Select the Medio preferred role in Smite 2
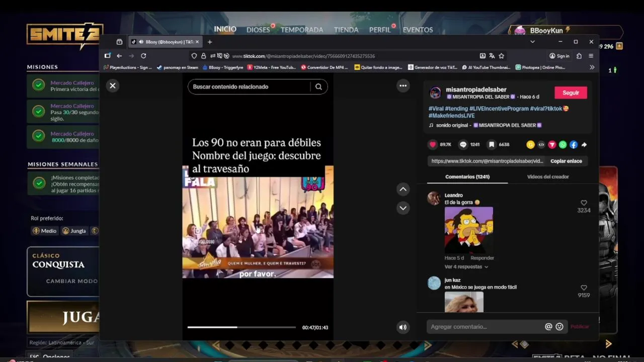 pos(44,231)
